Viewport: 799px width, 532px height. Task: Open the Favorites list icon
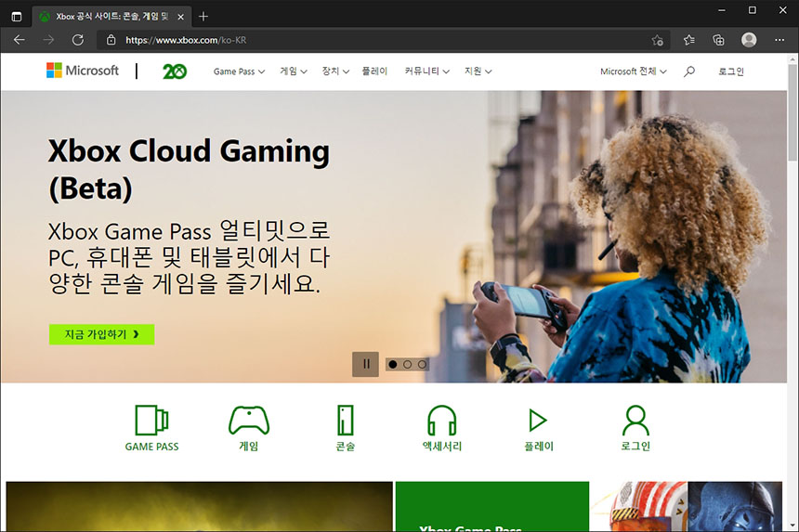[x=689, y=40]
